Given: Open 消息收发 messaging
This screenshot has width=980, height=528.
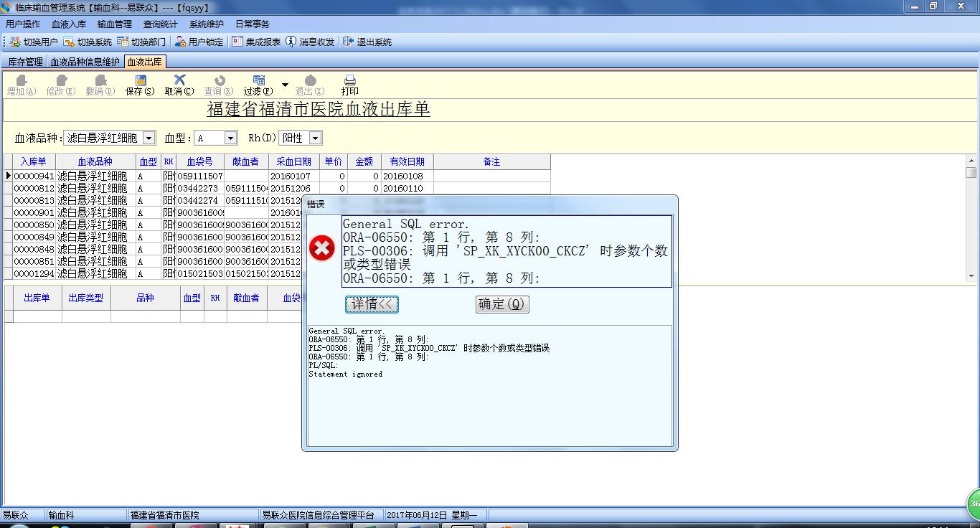Looking at the screenshot, I should 310,42.
